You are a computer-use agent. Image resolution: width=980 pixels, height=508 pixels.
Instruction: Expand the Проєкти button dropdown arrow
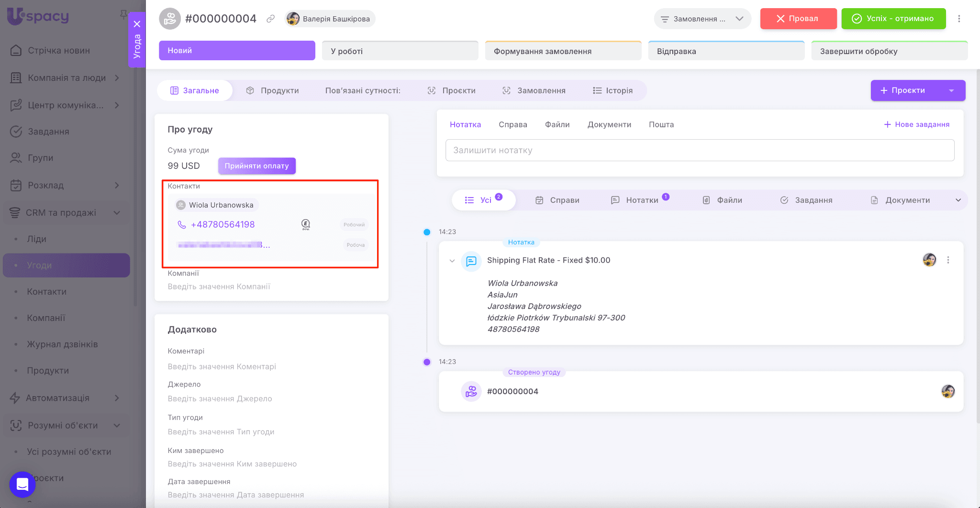pyautogui.click(x=951, y=90)
